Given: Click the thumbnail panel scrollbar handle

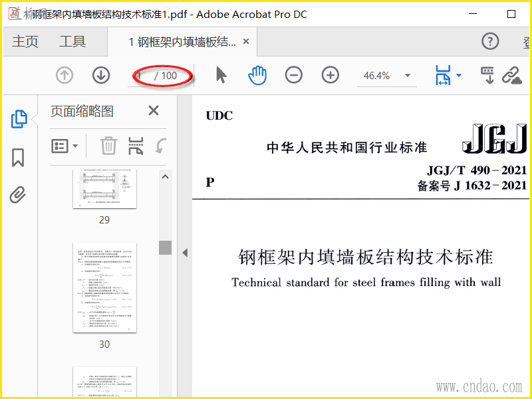Looking at the screenshot, I should (x=165, y=247).
